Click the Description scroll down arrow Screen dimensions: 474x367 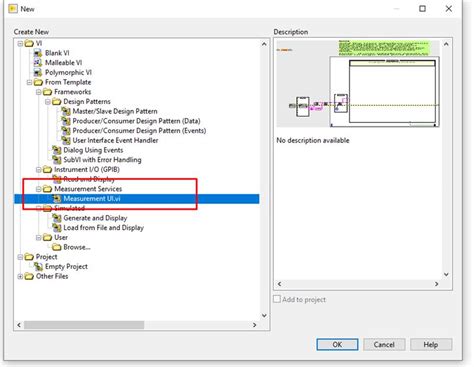tap(446, 274)
